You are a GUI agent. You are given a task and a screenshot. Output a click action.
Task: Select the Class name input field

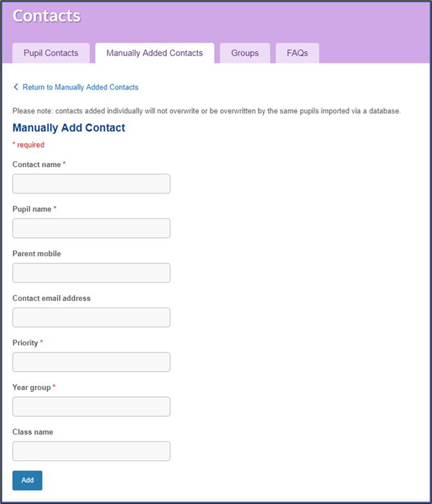[91, 451]
